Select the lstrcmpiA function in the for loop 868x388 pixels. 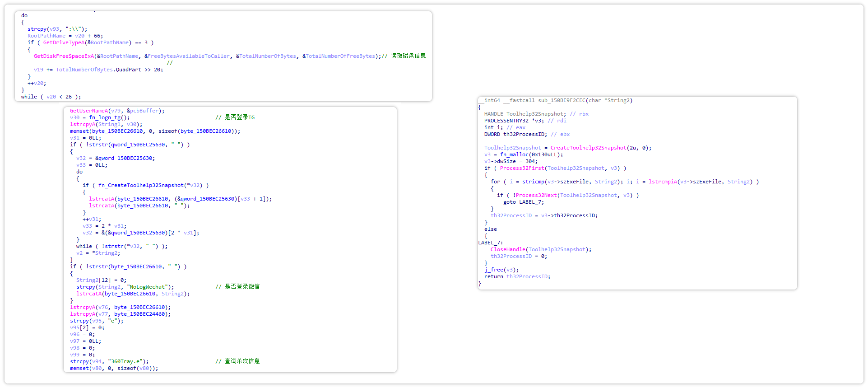tap(663, 182)
